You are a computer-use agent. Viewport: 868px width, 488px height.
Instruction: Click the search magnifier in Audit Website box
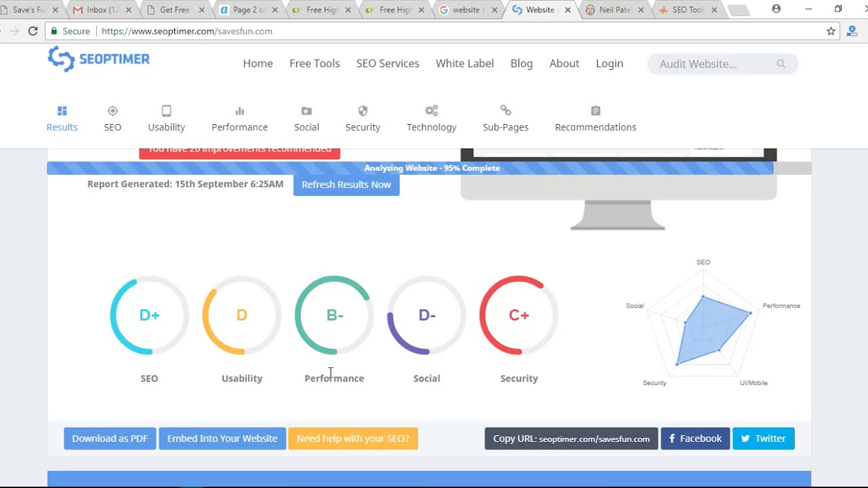click(x=781, y=64)
